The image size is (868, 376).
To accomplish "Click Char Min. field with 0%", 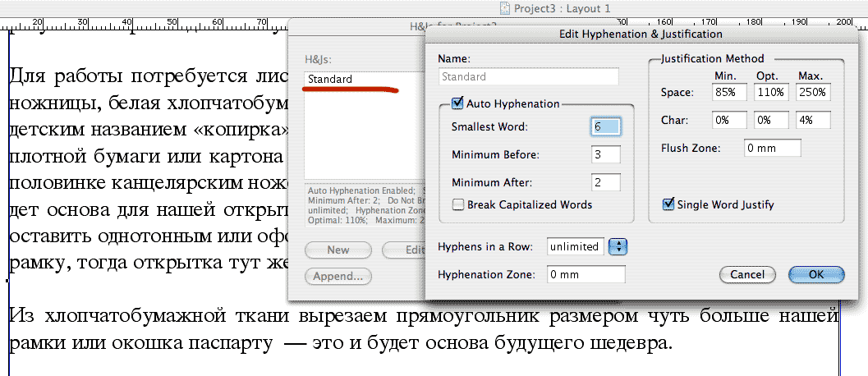I will (x=729, y=120).
